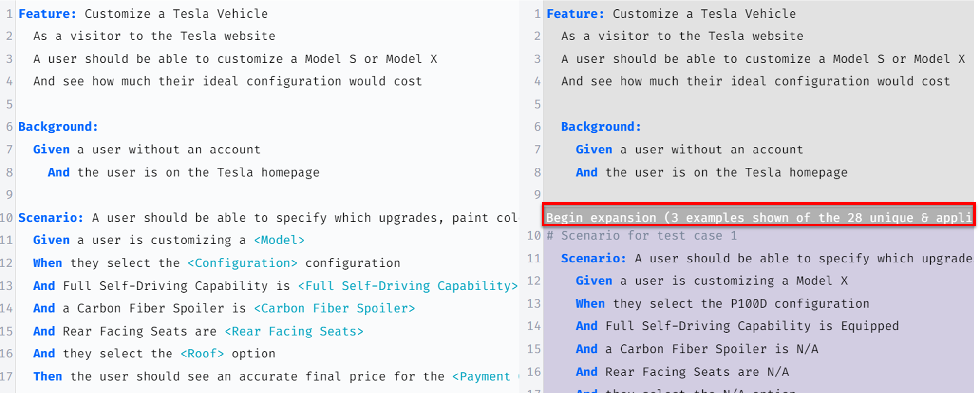Viewport: 980px width, 393px height.
Task: Click the <Configuration> placeholder text
Action: click(x=243, y=263)
